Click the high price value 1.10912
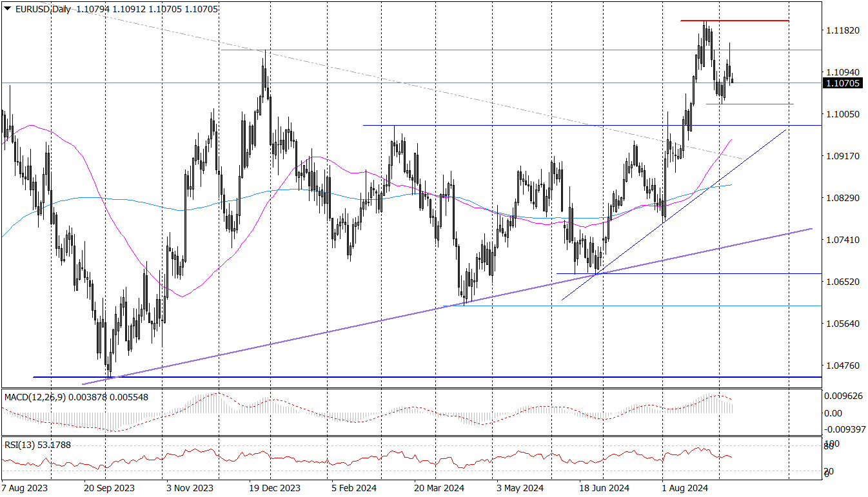The height and width of the screenshot is (497, 868). 128,10
